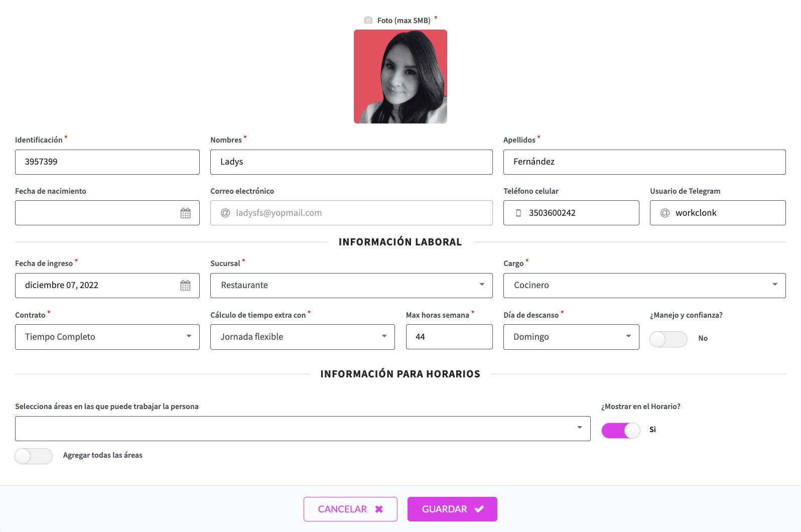Image resolution: width=801 pixels, height=532 pixels.
Task: Enable Agregar todas las áreas switch
Action: point(34,456)
